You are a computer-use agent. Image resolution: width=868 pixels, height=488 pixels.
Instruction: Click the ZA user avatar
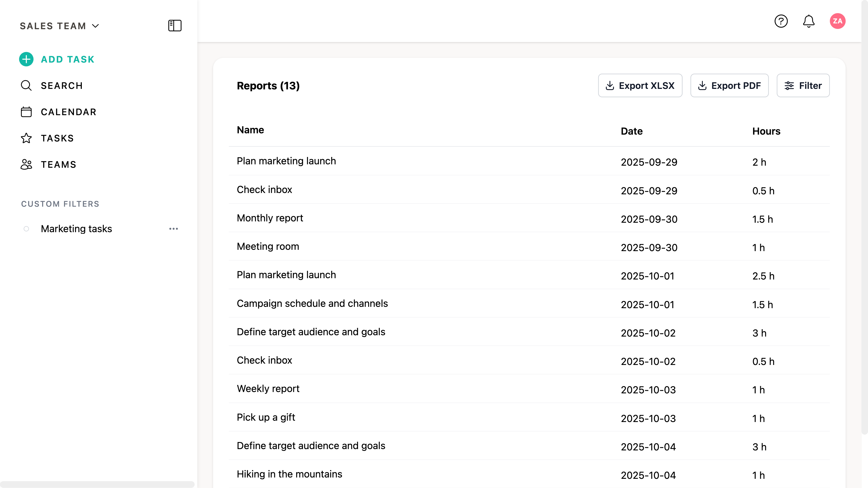click(x=837, y=21)
